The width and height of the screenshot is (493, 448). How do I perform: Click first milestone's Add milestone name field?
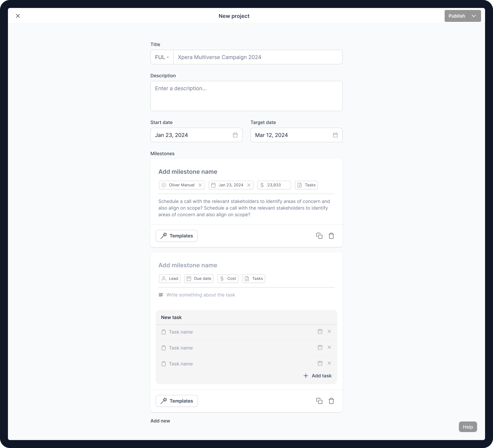(x=188, y=172)
